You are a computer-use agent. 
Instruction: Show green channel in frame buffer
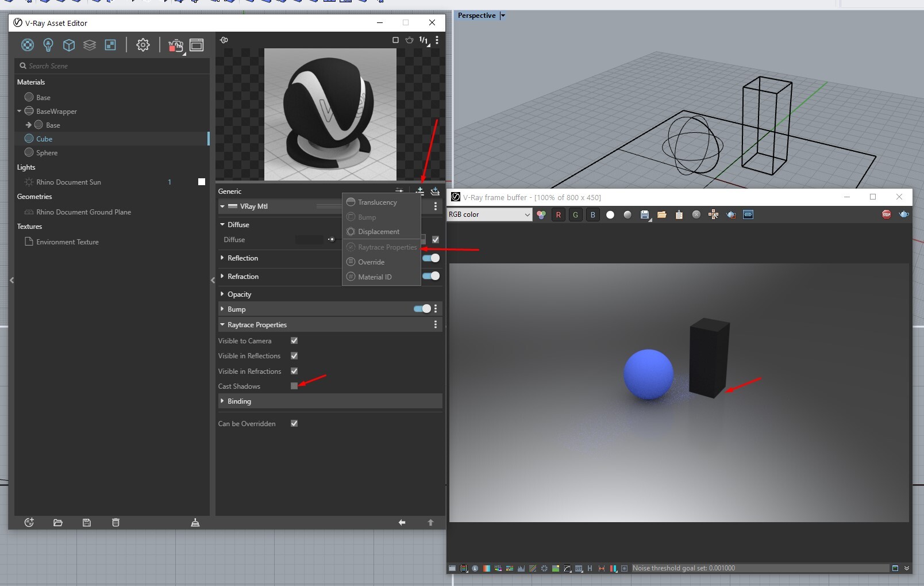(575, 215)
